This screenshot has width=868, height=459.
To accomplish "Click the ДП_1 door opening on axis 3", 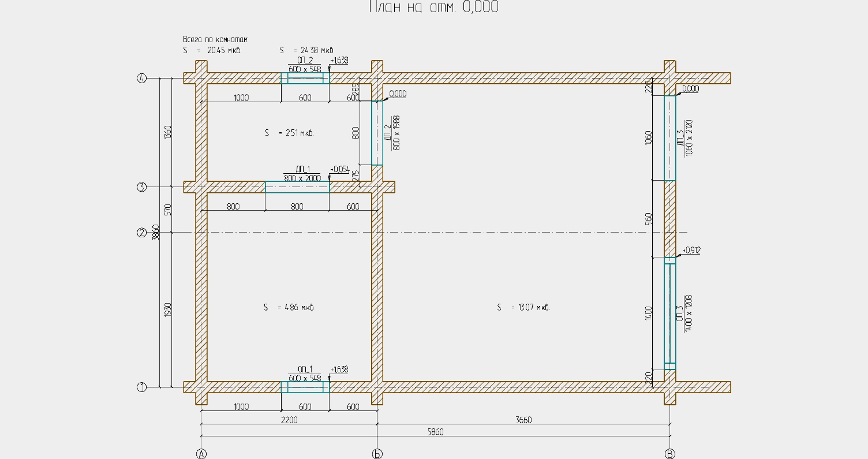I will 297,187.
